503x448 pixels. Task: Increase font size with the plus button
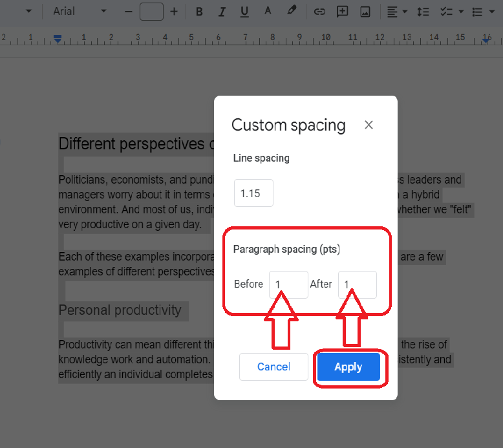click(x=174, y=12)
